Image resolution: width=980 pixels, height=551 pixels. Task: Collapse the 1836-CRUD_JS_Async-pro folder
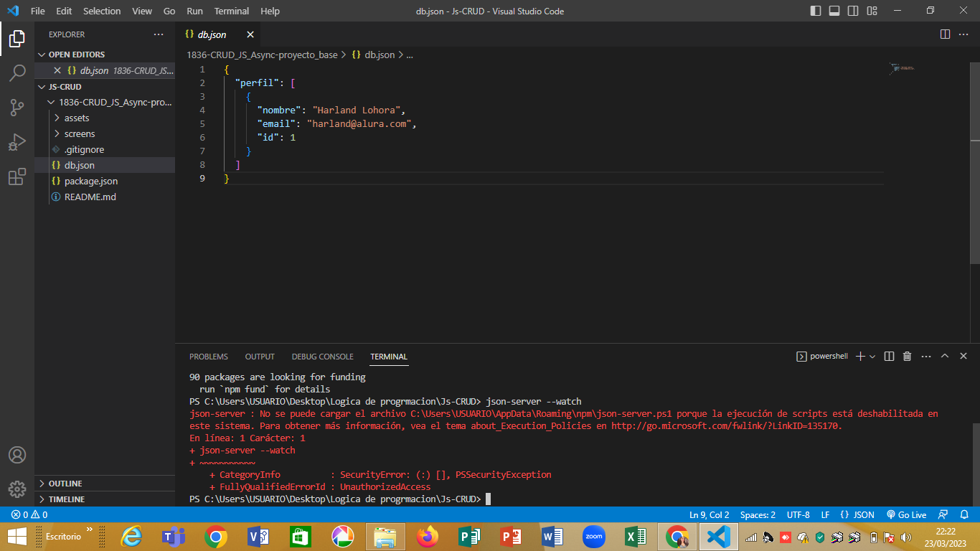tap(105, 102)
